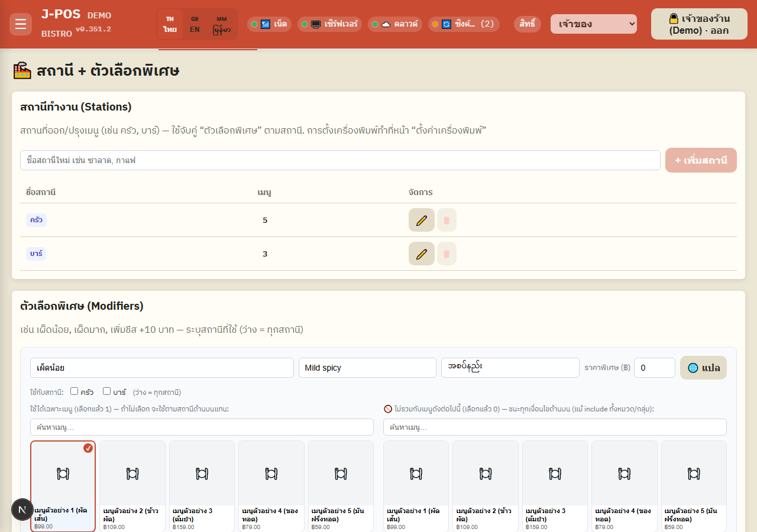Click the Mild spicy English name field
Viewport: 757px width, 532px height.
367,368
